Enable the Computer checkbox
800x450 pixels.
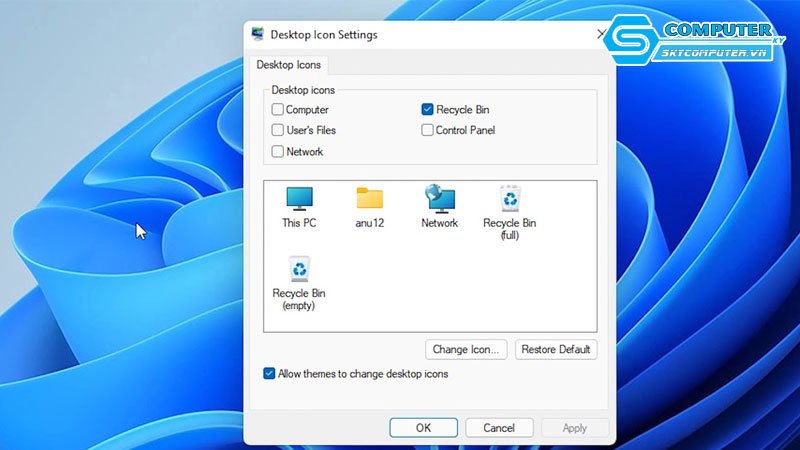coord(278,109)
